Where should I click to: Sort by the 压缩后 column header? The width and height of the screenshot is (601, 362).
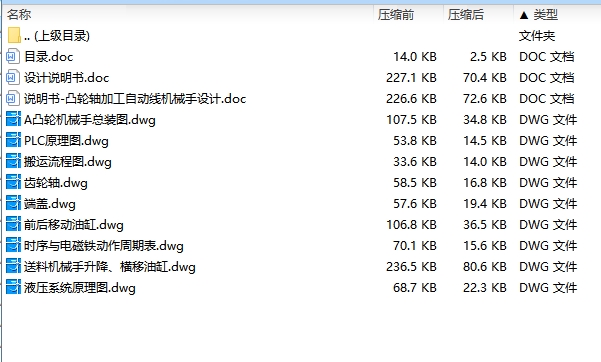[466, 15]
